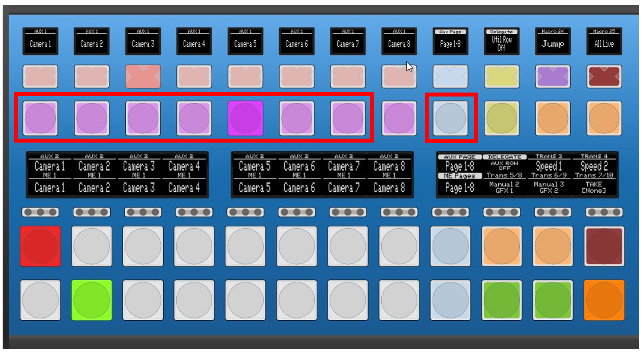
Task: Click the round purple button under AUX 1 Camera 3
Action: tap(143, 118)
